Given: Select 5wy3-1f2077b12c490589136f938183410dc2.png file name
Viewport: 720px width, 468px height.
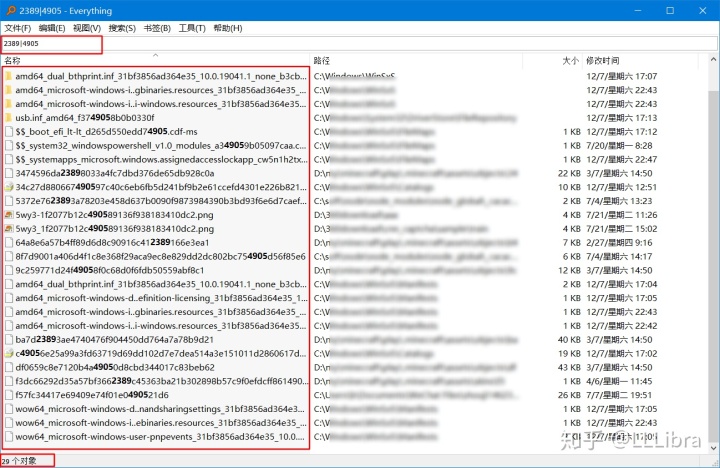Looking at the screenshot, I should pos(114,215).
